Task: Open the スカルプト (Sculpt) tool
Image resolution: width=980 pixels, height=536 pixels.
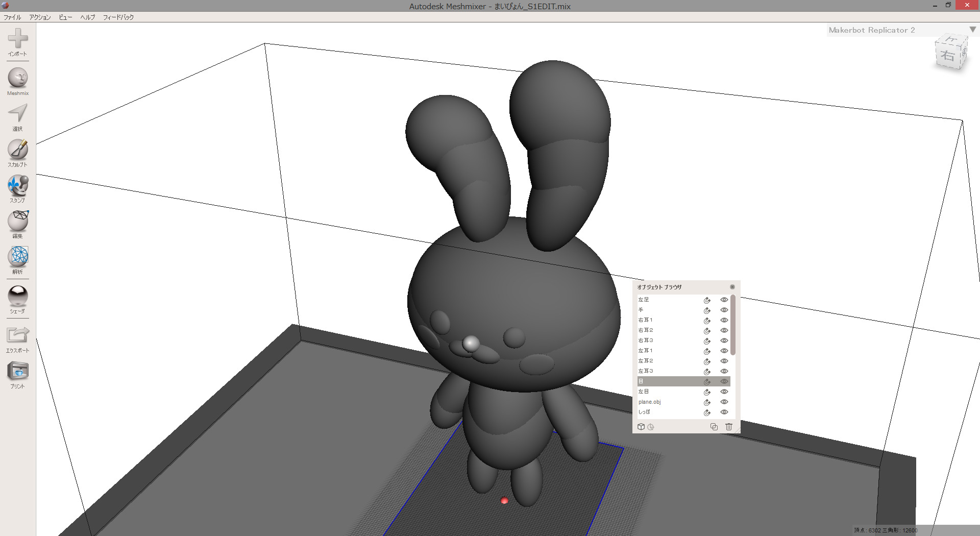Action: pyautogui.click(x=18, y=150)
